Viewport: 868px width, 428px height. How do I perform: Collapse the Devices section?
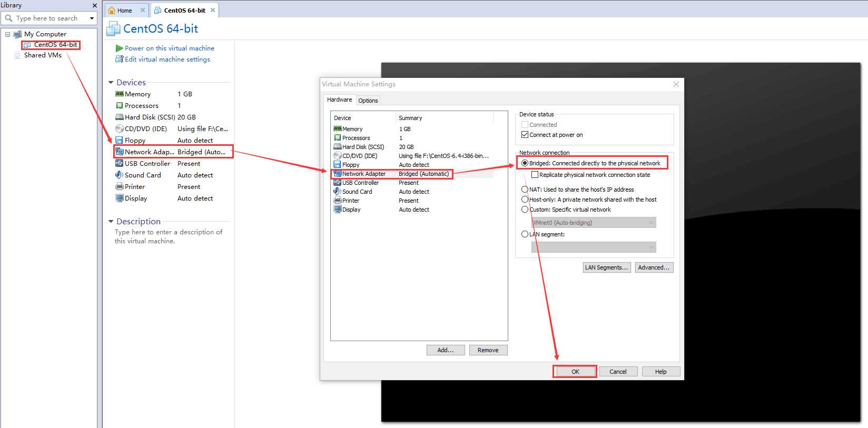pyautogui.click(x=111, y=83)
